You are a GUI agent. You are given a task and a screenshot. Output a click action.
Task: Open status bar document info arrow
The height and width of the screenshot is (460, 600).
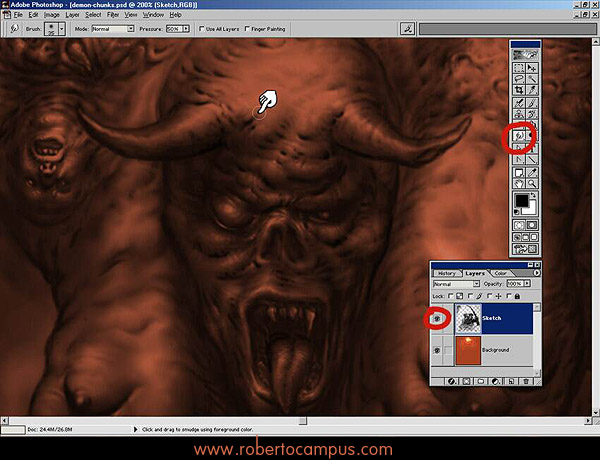[x=135, y=429]
